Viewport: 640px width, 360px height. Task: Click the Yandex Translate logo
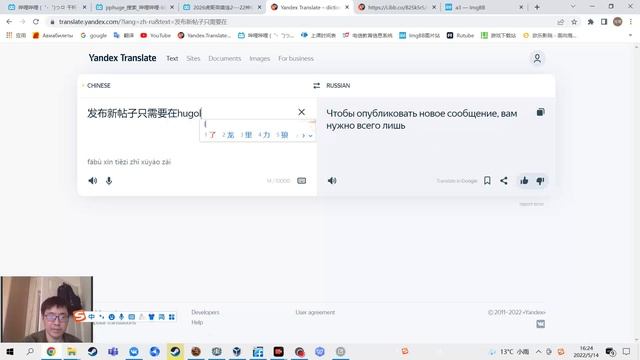coord(122,58)
